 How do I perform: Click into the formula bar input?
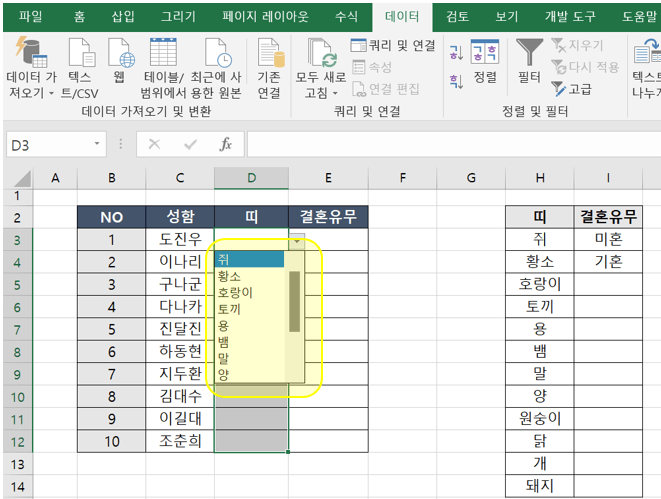454,145
